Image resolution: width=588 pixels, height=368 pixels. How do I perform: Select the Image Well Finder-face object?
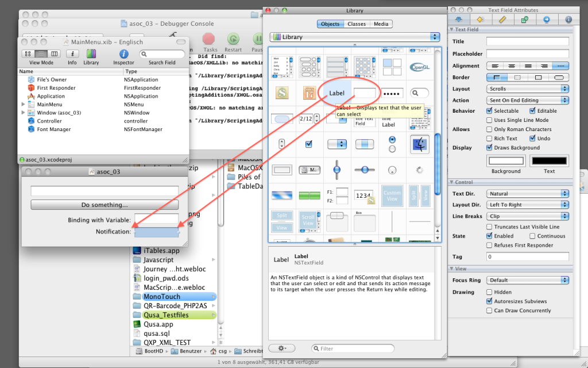(420, 144)
